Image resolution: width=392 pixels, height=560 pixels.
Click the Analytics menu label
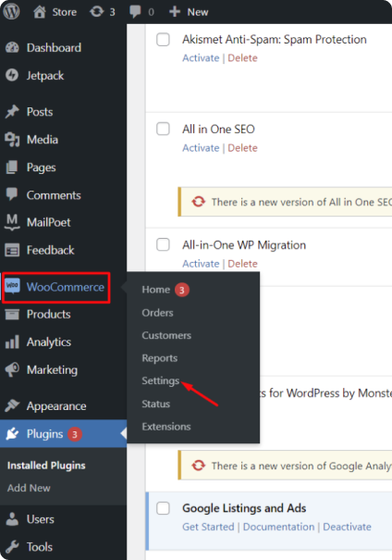click(x=49, y=342)
